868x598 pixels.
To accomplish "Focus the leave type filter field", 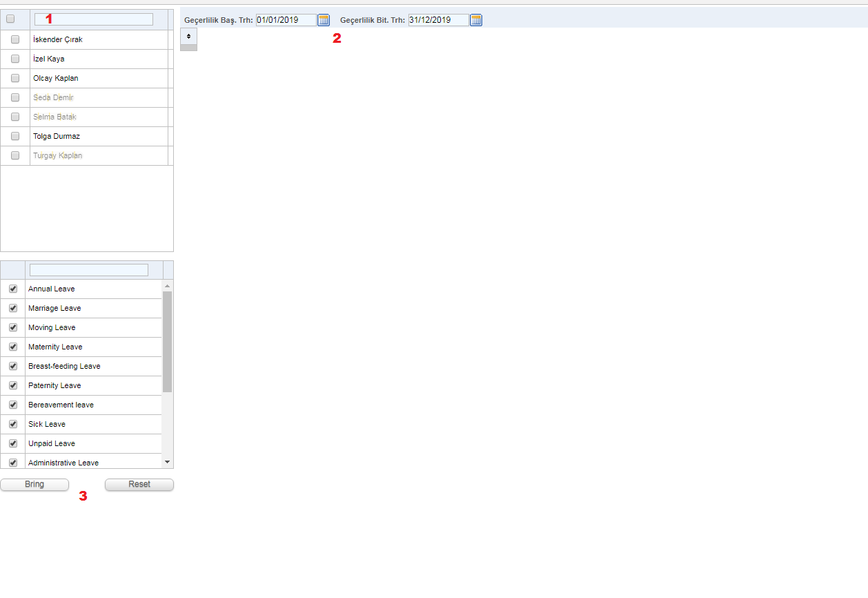I will (89, 270).
